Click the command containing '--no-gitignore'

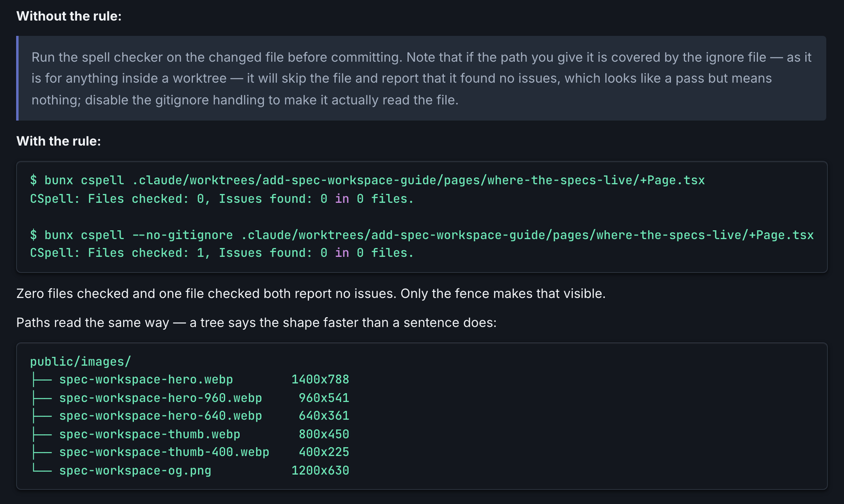click(x=422, y=235)
